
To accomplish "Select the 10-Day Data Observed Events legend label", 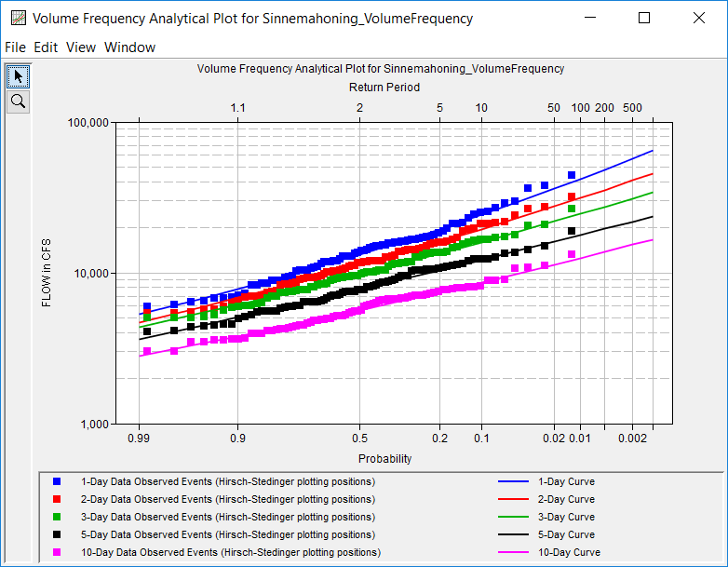I will coord(231,552).
